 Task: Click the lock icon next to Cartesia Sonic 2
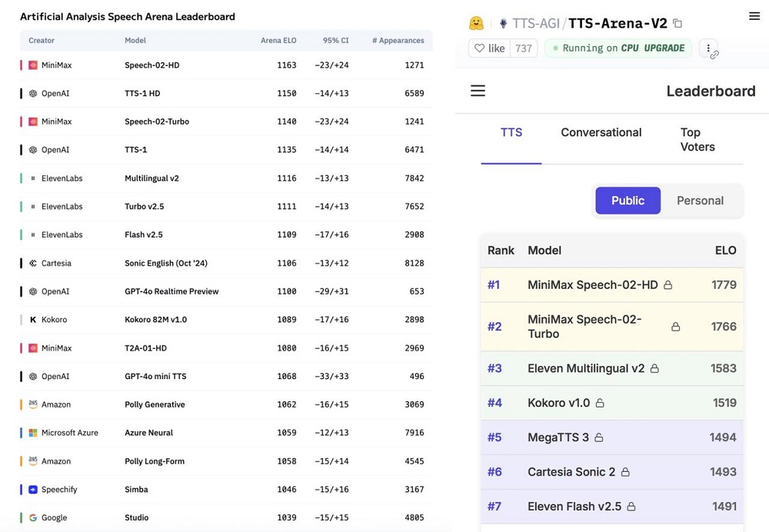pyautogui.click(x=625, y=473)
